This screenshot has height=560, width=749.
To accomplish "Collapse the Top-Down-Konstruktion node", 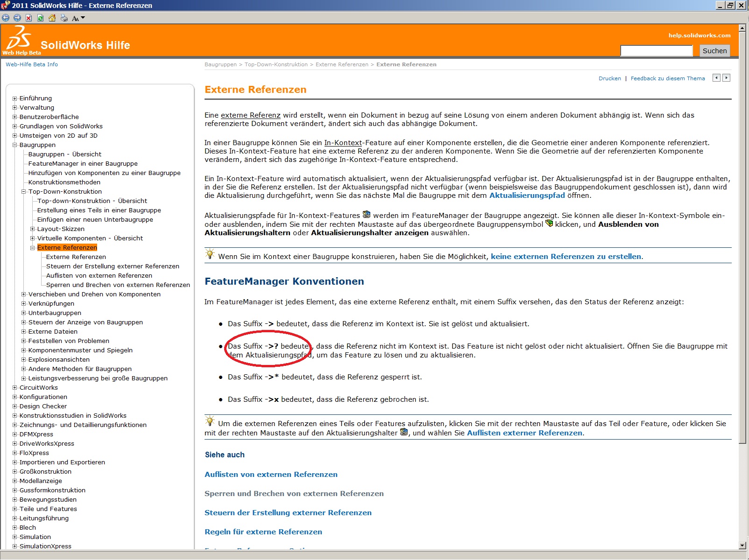I will coord(24,192).
